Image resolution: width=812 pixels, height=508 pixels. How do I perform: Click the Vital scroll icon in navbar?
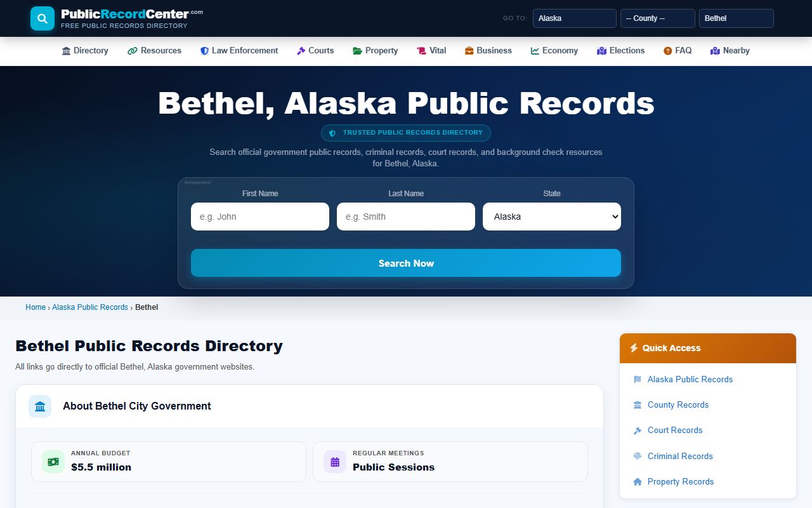tap(422, 51)
